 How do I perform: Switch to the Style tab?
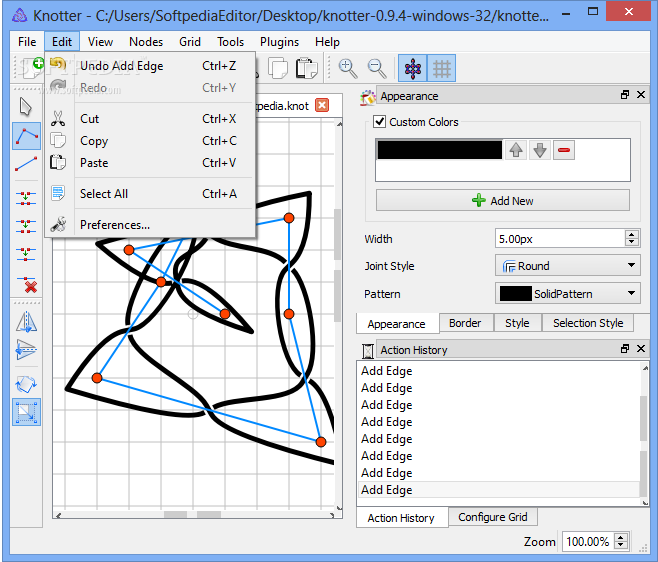pyautogui.click(x=517, y=323)
